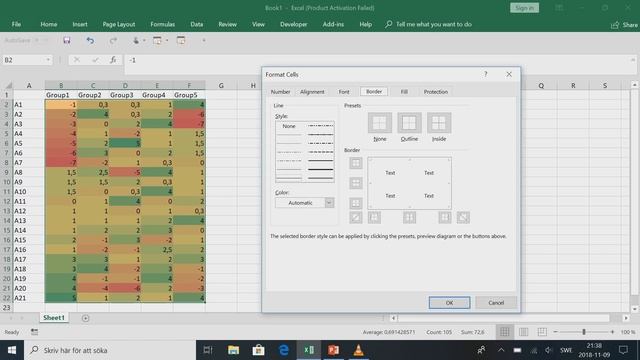Open Microsoft Edge from taskbar

point(283,350)
